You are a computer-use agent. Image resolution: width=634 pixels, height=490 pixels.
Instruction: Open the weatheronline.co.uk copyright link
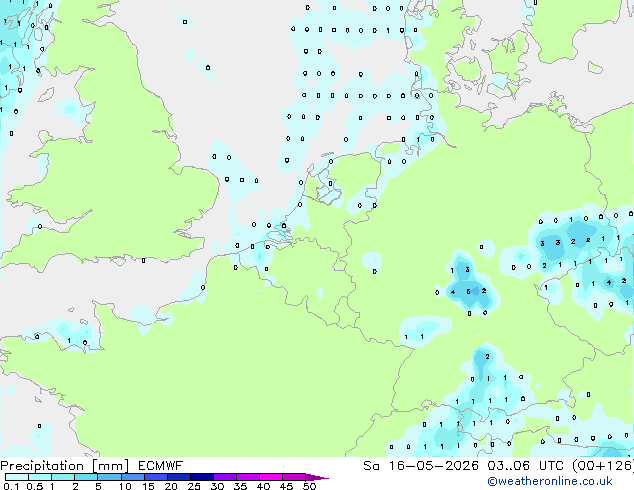pyautogui.click(x=550, y=481)
